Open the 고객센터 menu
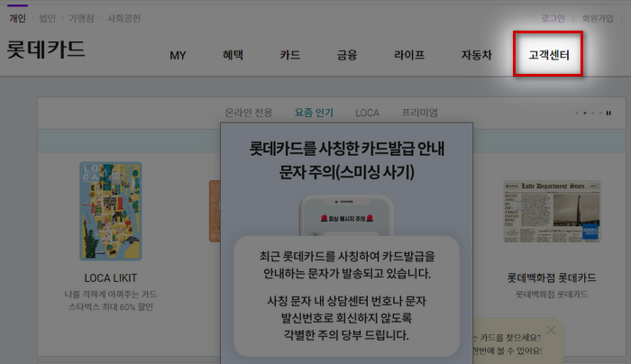The image size is (631, 364). coord(548,54)
